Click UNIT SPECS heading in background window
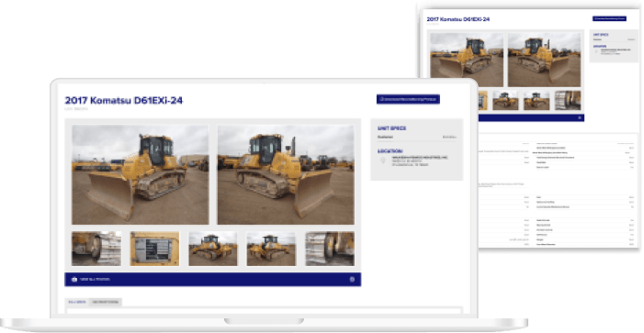Image resolution: width=644 pixels, height=333 pixels. pos(601,35)
